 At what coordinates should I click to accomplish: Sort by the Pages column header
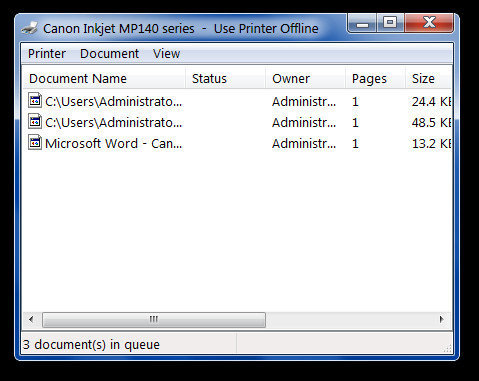(376, 79)
